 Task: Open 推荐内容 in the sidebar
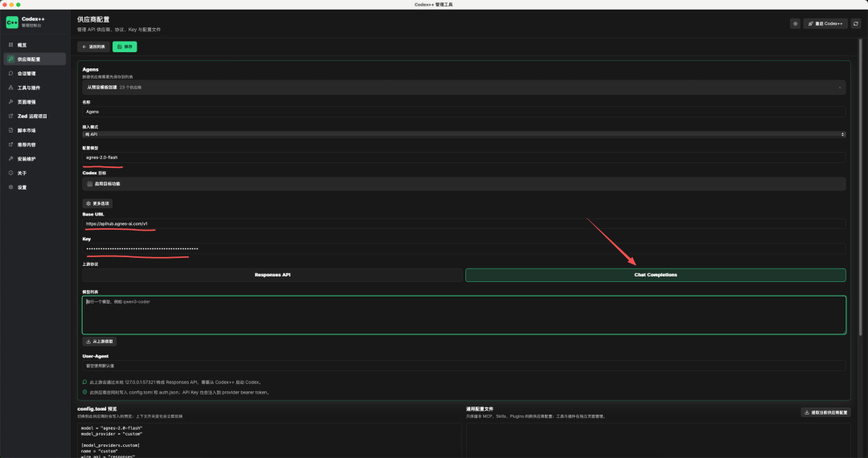tap(35, 145)
